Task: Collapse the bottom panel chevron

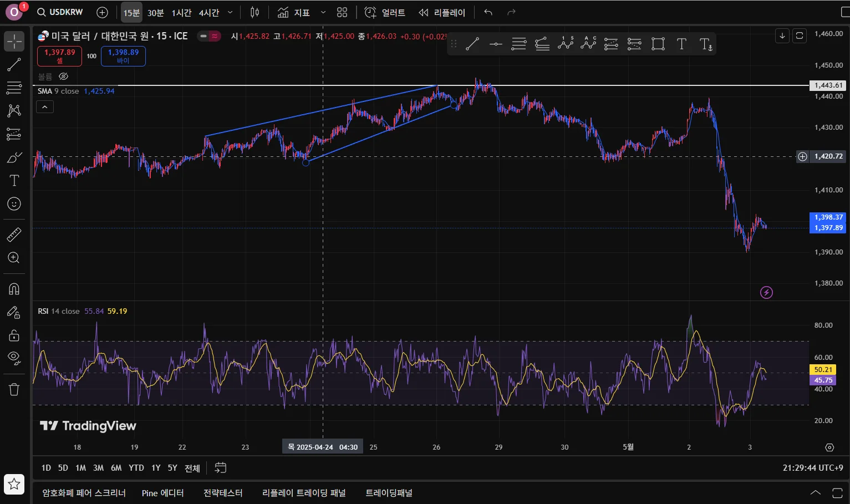Action: point(816,493)
